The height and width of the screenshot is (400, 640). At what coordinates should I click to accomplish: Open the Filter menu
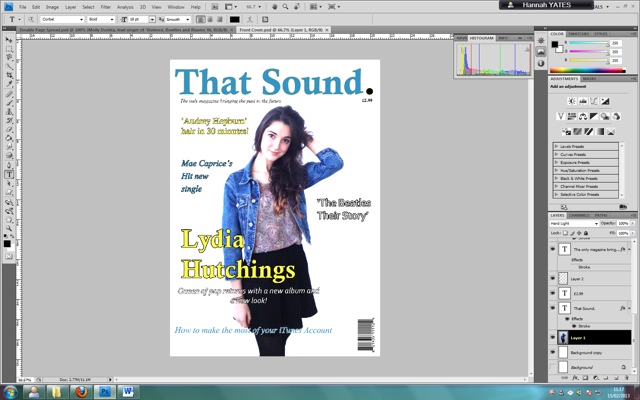(106, 7)
